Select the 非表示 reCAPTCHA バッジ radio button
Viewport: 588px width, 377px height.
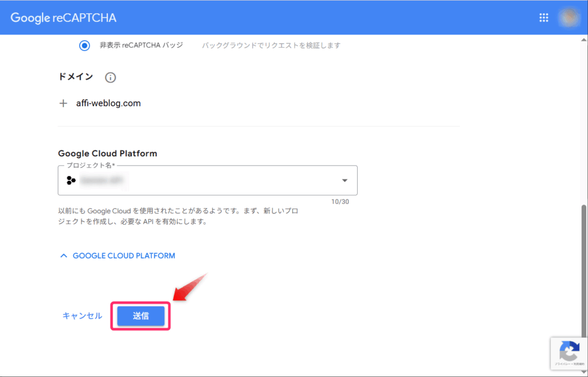[84, 45]
